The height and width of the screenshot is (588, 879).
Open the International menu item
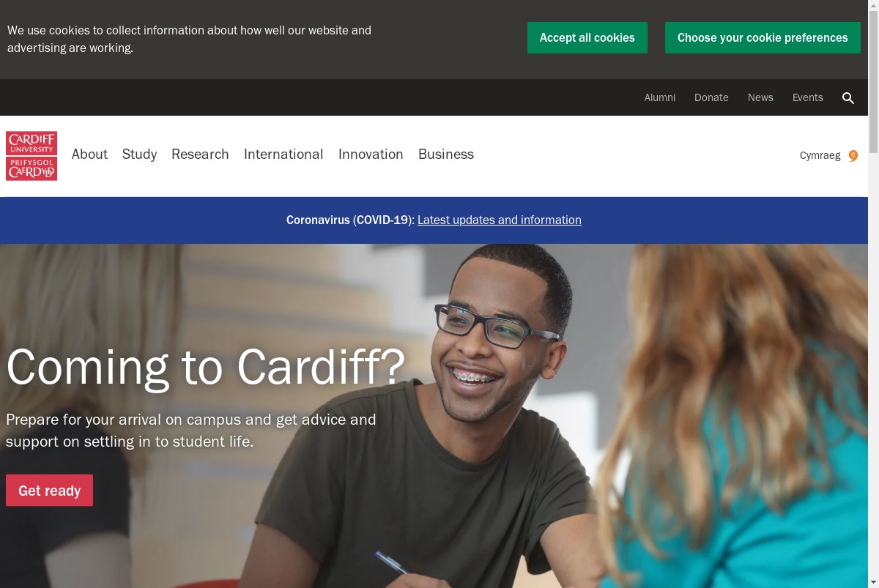point(283,154)
